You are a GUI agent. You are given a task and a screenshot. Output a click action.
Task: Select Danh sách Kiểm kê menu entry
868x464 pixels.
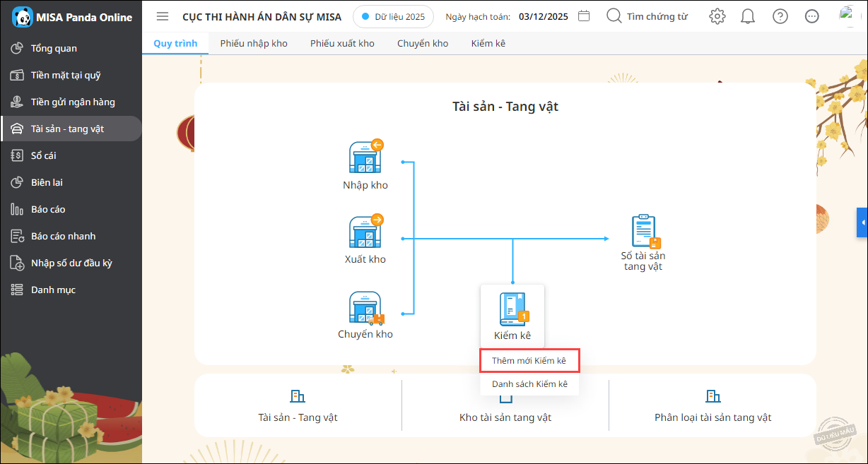click(529, 384)
